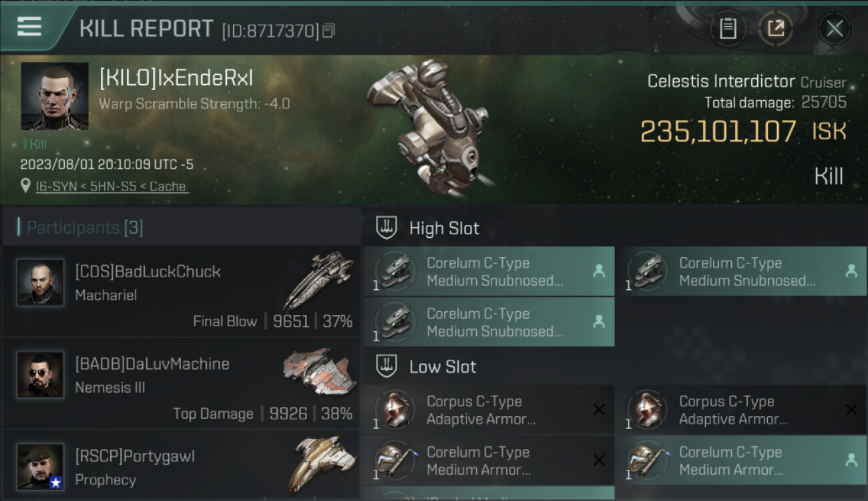Click the Participants [3] header
The image size is (868, 501).
click(85, 228)
